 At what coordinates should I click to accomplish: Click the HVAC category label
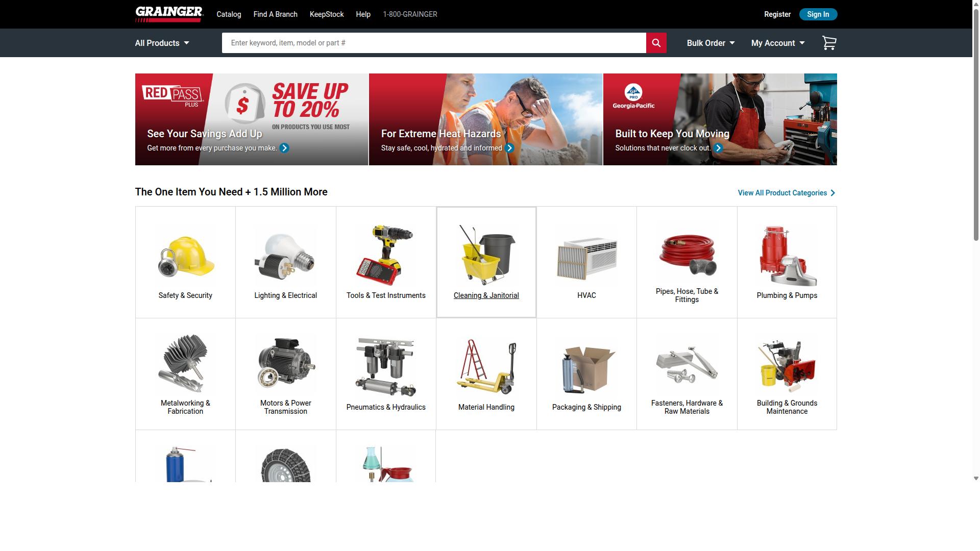click(586, 295)
